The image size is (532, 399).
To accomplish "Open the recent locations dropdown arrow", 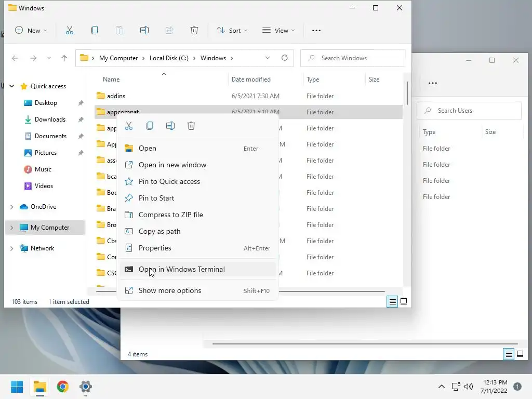I will [x=49, y=58].
